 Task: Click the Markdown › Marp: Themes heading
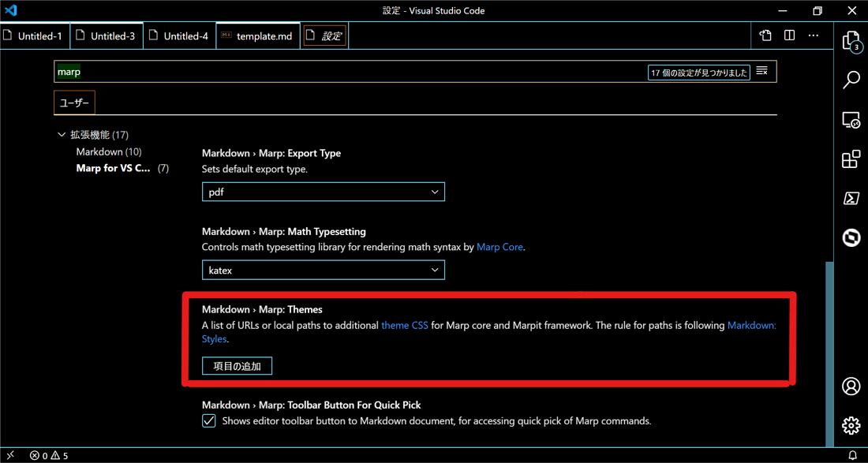coord(262,310)
